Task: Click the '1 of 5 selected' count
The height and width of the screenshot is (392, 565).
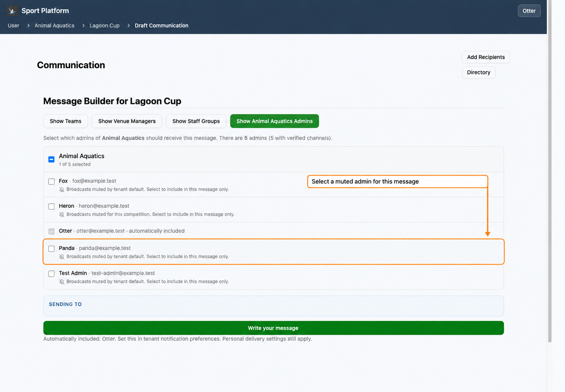Action: (x=75, y=164)
